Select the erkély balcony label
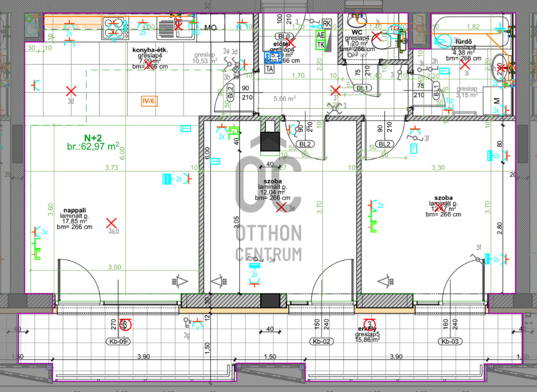537x392 pixels. tap(367, 329)
